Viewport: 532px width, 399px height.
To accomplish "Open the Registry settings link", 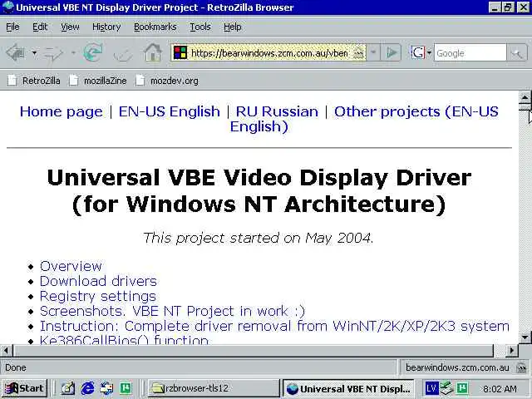I will (98, 296).
